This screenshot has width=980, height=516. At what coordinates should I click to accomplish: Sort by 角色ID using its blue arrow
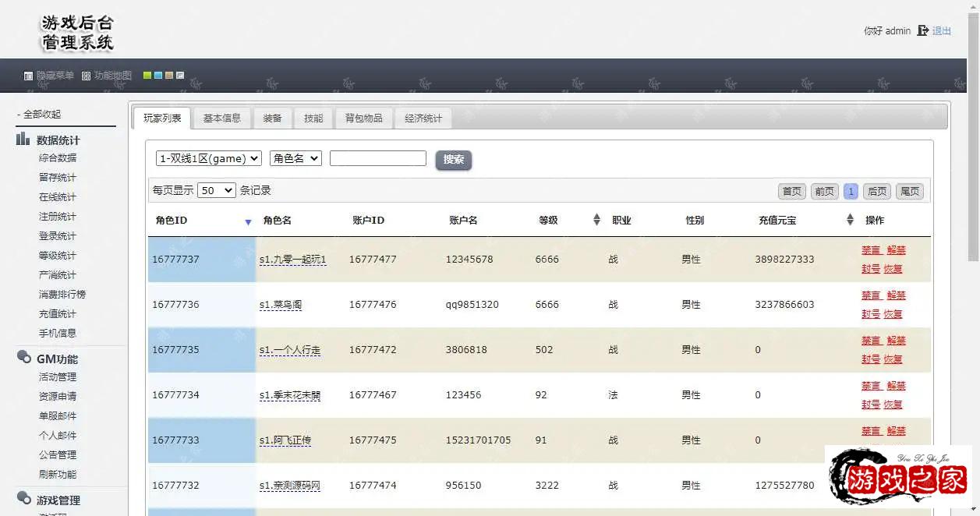[248, 222]
